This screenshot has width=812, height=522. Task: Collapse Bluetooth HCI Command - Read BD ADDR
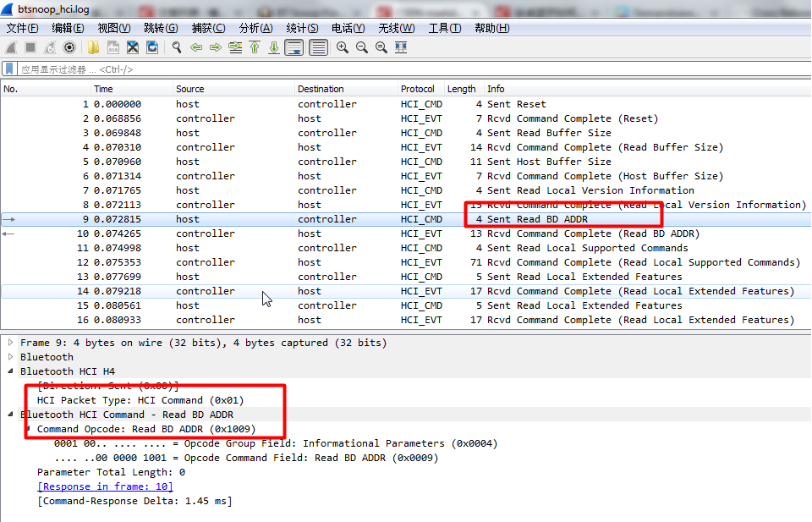[x=10, y=415]
